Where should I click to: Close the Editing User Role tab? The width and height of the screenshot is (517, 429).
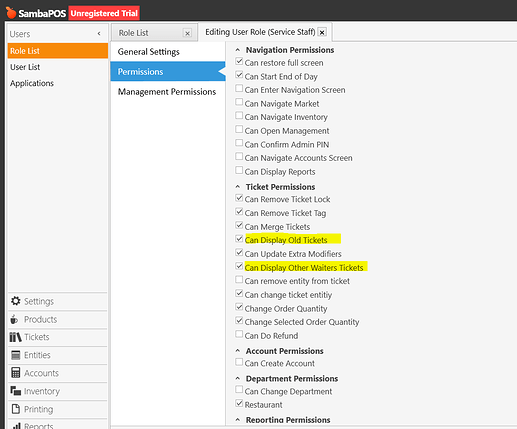322,32
